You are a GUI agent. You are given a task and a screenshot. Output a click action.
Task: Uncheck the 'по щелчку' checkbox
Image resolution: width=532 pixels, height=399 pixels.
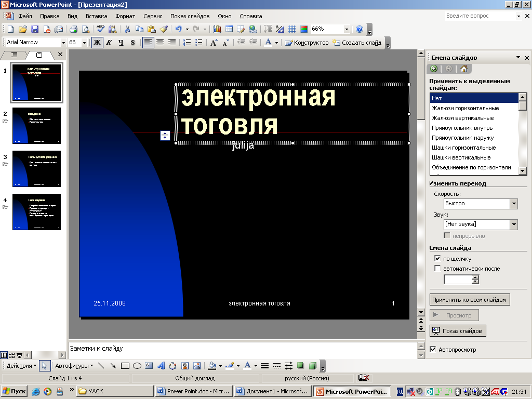point(437,259)
